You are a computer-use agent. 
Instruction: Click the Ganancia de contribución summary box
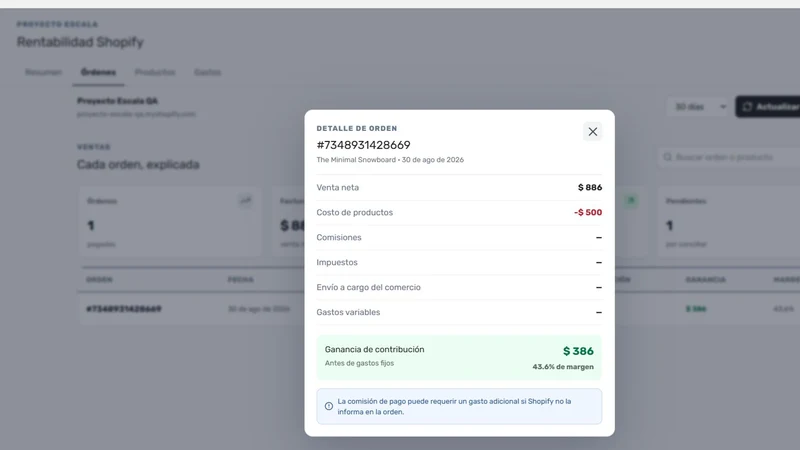pyautogui.click(x=459, y=357)
